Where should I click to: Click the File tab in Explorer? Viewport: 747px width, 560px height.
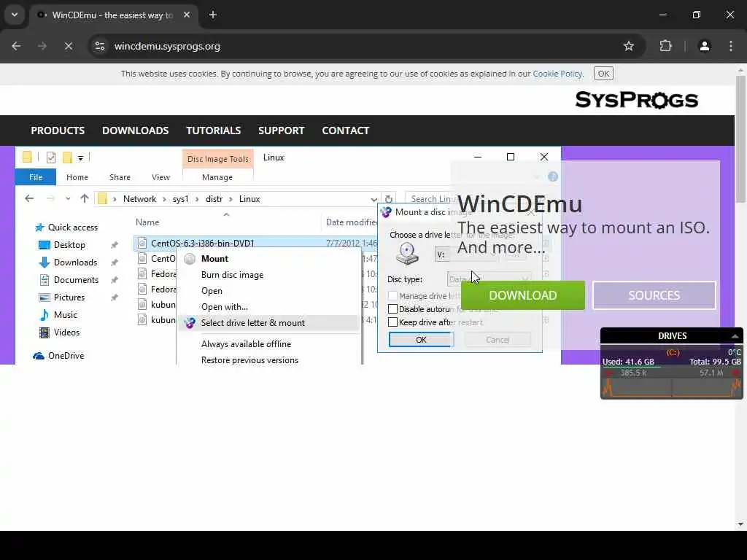pyautogui.click(x=36, y=177)
